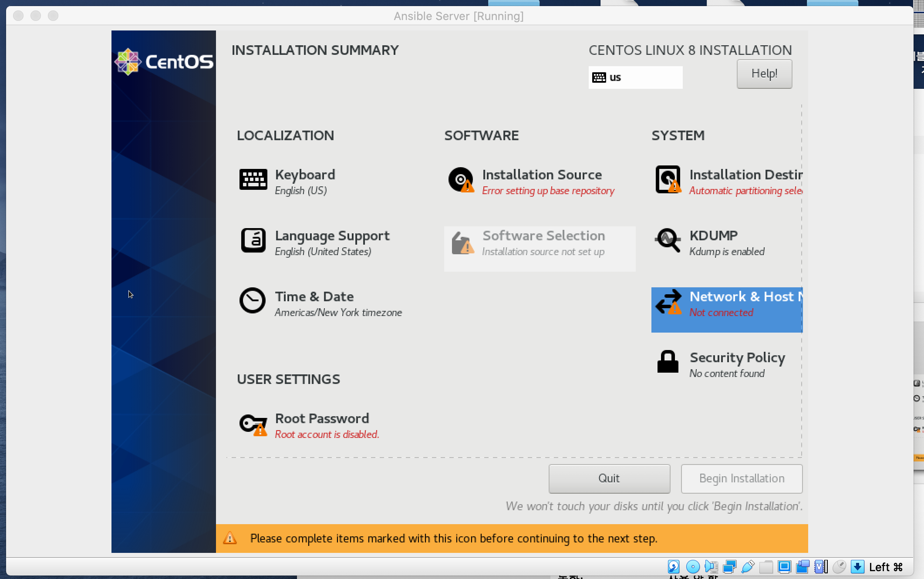Screen dimensions: 924x579
Task: Click VirtualBox optical disc status icon
Action: [692, 566]
